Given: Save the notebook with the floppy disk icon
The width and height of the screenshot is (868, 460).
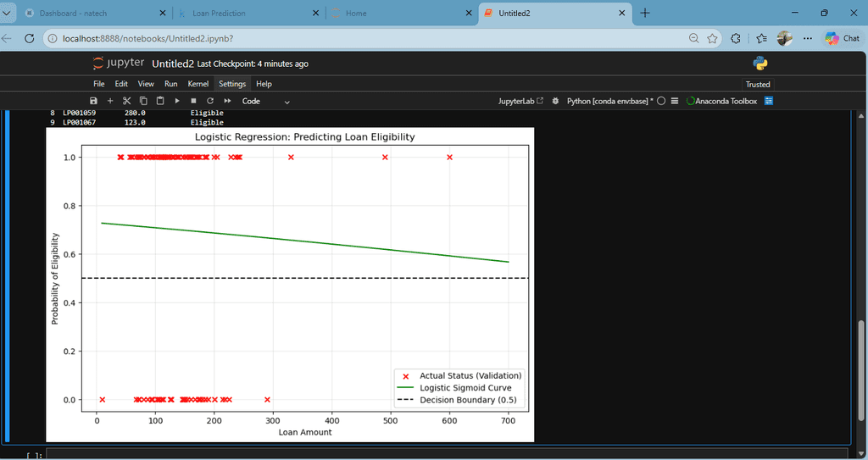Looking at the screenshot, I should point(93,101).
